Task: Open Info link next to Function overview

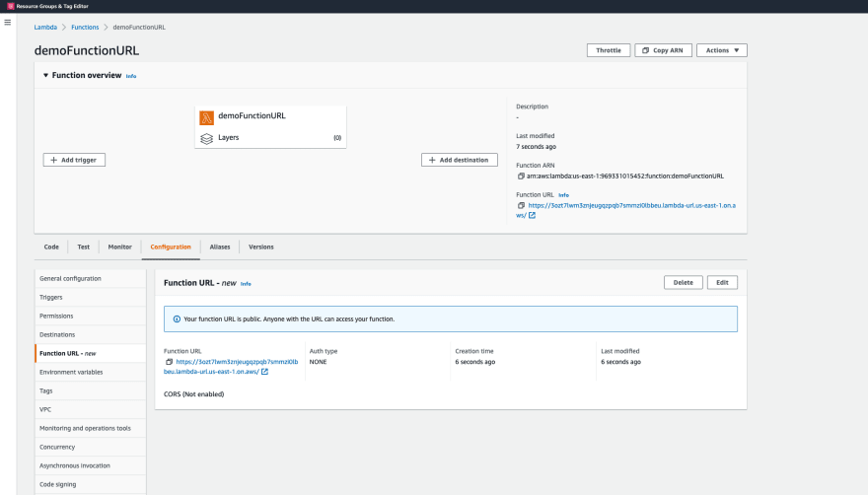Action: [x=130, y=76]
